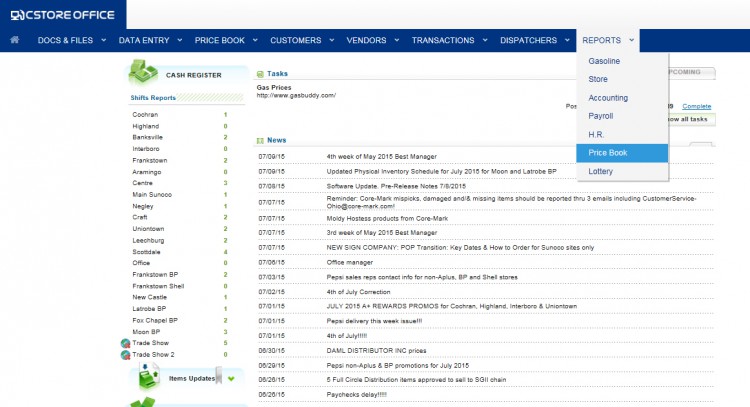This screenshot has height=407, width=750.
Task: Open the DISPATCHERS menu
Action: coord(529,40)
